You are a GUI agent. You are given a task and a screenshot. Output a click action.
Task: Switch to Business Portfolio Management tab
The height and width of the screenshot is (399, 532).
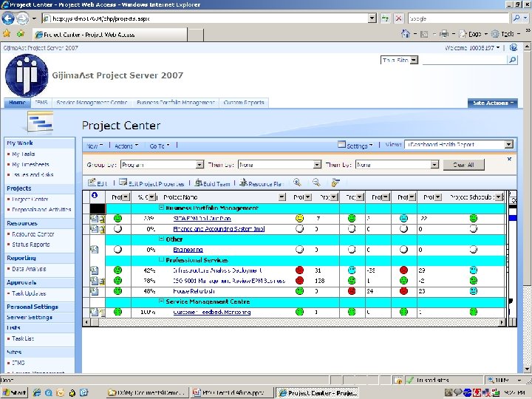pos(175,102)
